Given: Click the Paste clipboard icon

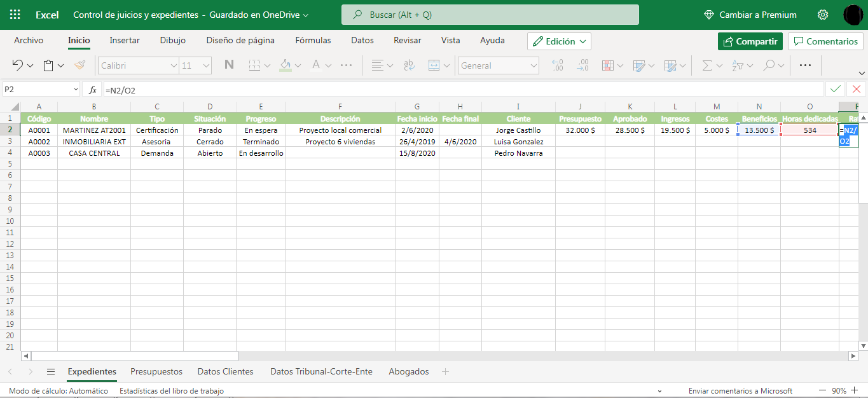Looking at the screenshot, I should [x=48, y=65].
